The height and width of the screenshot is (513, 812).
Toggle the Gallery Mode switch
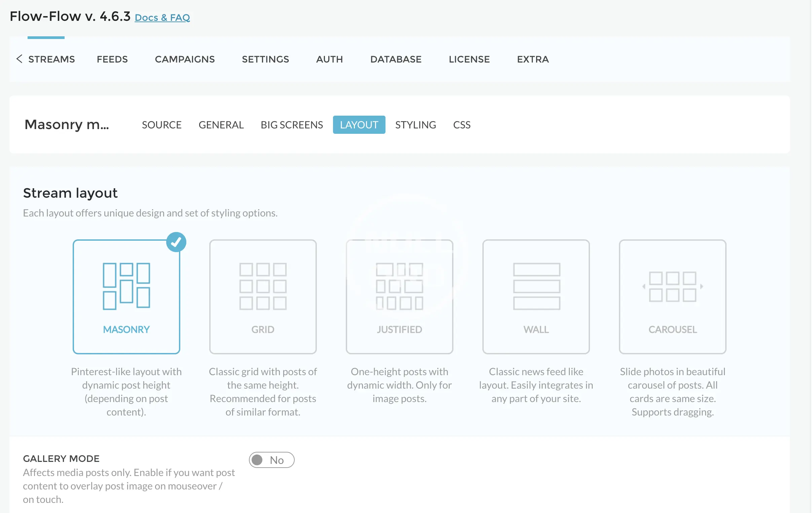271,460
